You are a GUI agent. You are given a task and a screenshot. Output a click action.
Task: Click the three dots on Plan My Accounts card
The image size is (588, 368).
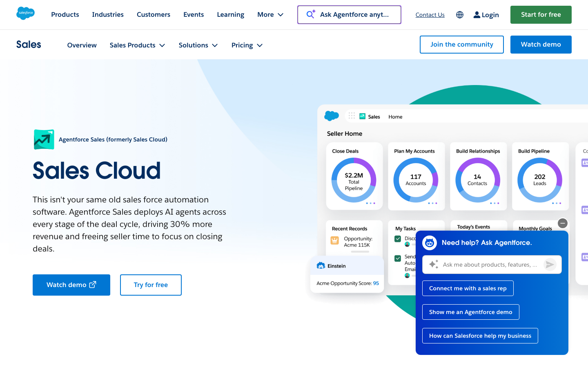click(x=432, y=203)
